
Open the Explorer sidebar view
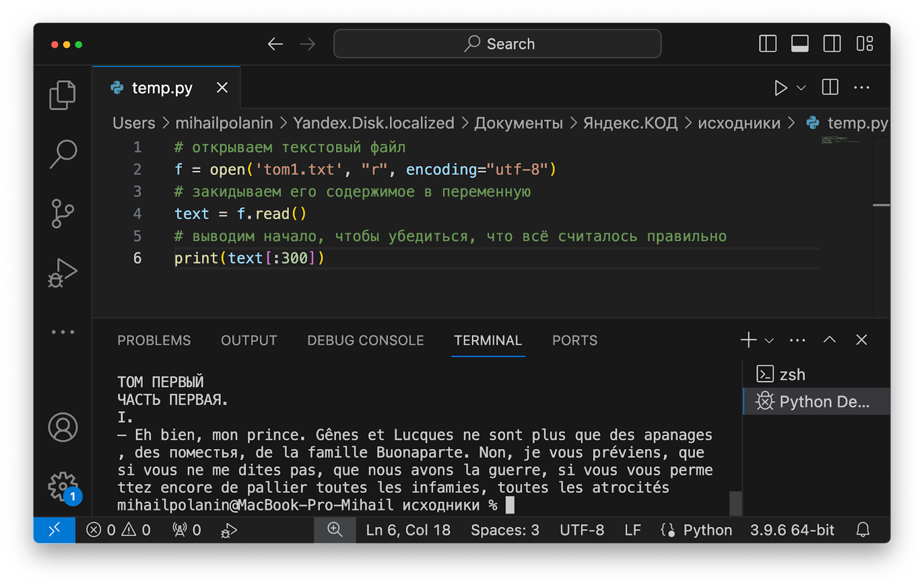coord(62,94)
